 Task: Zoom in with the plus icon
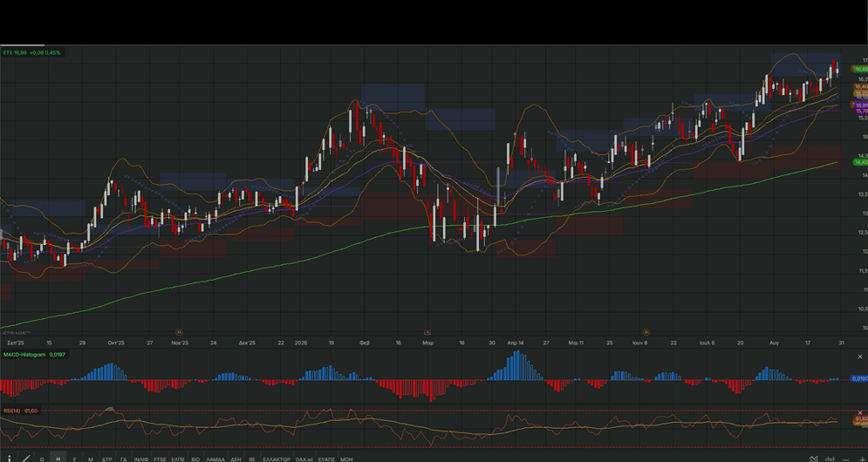tap(862, 459)
